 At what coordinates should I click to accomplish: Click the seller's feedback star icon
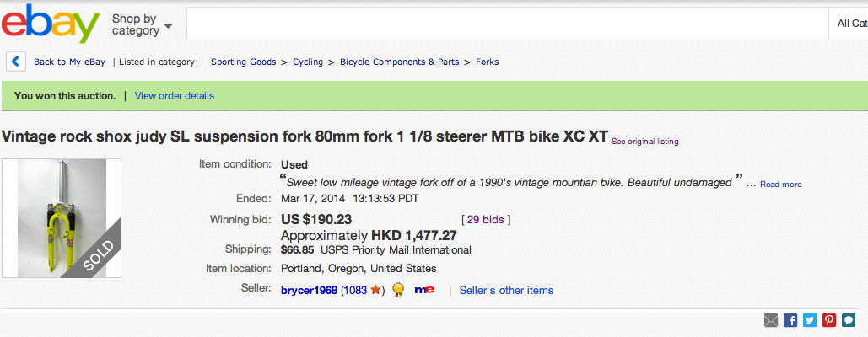tap(376, 290)
